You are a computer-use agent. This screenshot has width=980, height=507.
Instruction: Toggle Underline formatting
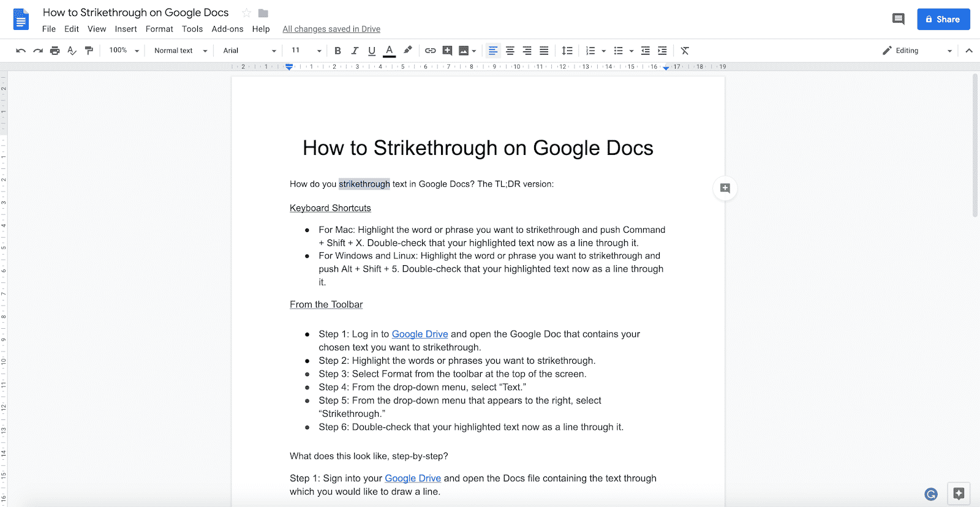tap(372, 51)
